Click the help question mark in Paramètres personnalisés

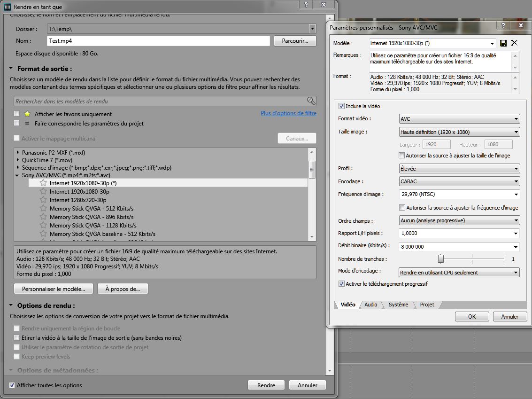[503, 27]
